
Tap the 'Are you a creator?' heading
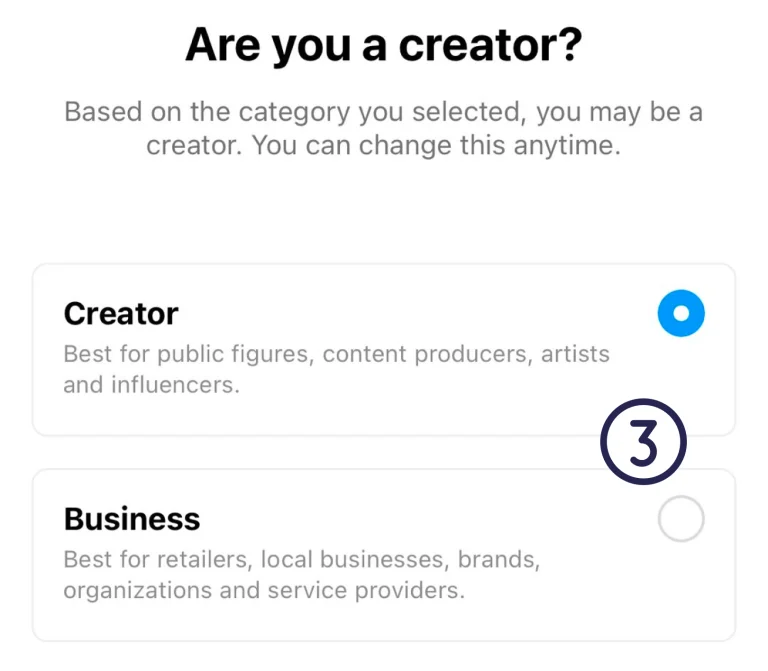pos(384,46)
